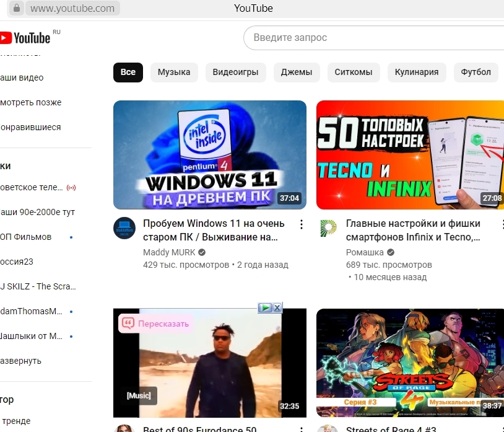Open Наши 90е-2000е тут subscription

tap(38, 212)
